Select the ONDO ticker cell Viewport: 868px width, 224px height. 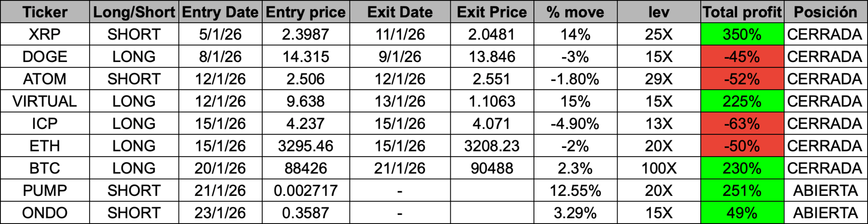point(45,213)
